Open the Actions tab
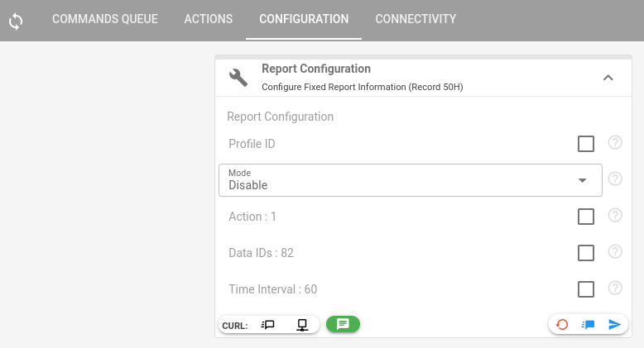 [x=209, y=19]
